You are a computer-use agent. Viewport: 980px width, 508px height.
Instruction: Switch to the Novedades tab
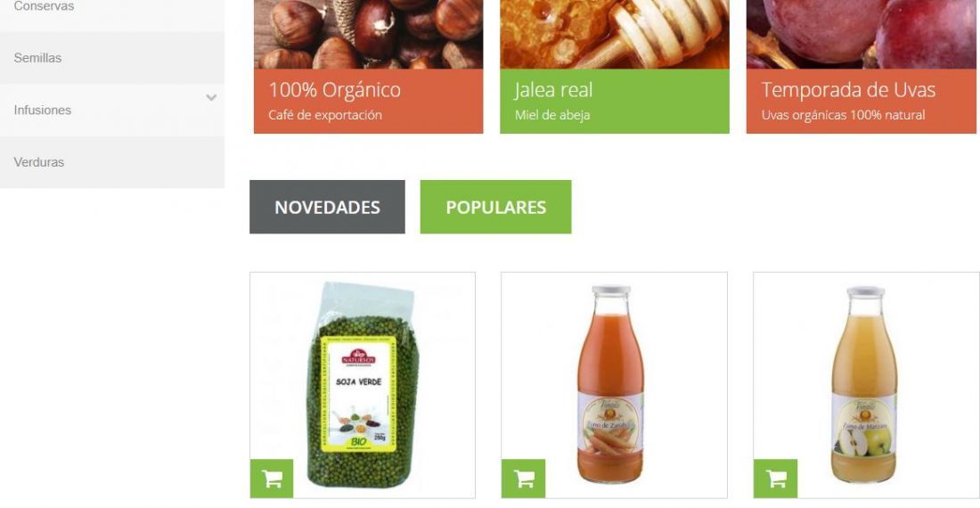click(327, 207)
